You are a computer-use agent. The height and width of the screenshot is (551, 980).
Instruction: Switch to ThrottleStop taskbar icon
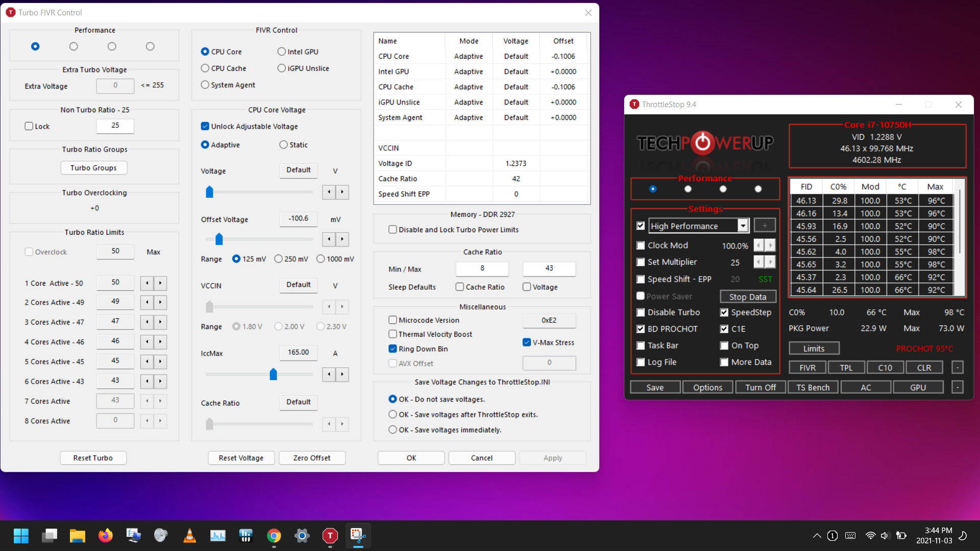pos(330,536)
